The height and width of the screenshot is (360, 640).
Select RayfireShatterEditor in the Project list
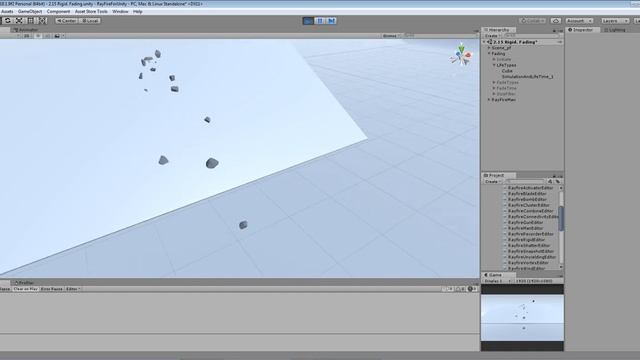(529, 245)
